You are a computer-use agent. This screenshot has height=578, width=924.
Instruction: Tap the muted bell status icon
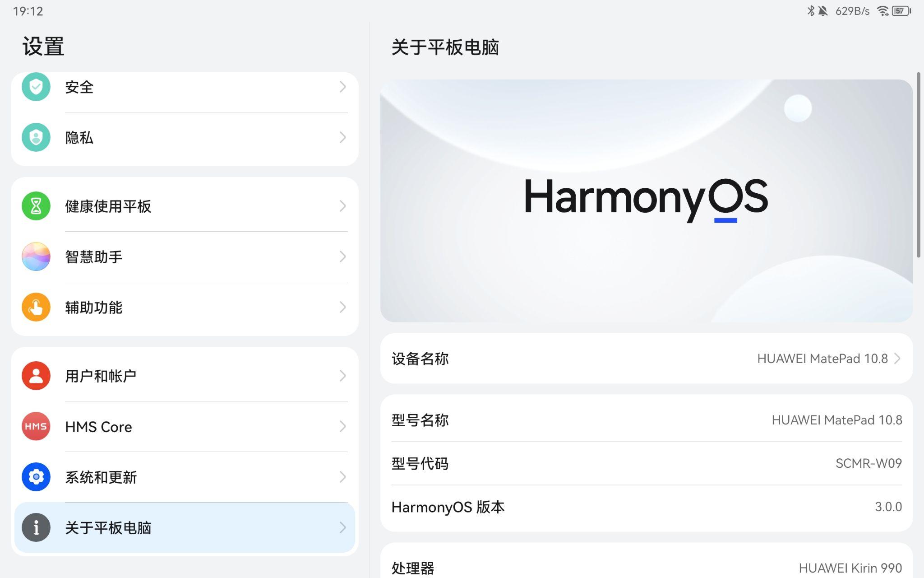pos(823,11)
